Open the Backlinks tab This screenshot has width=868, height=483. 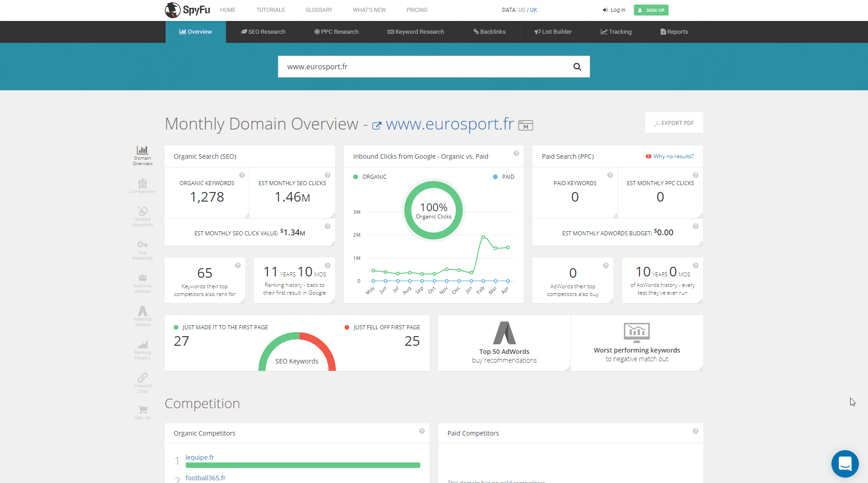[489, 32]
